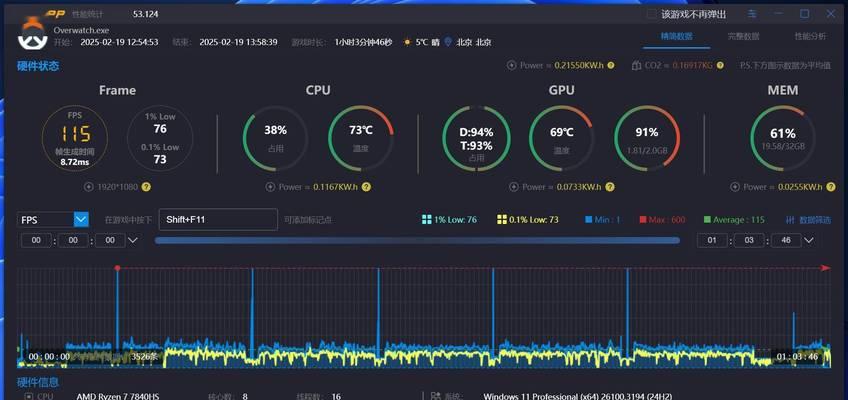Viewport: 848px width, 400px height.
Task: Click the blue time range slider bar
Action: (x=417, y=240)
